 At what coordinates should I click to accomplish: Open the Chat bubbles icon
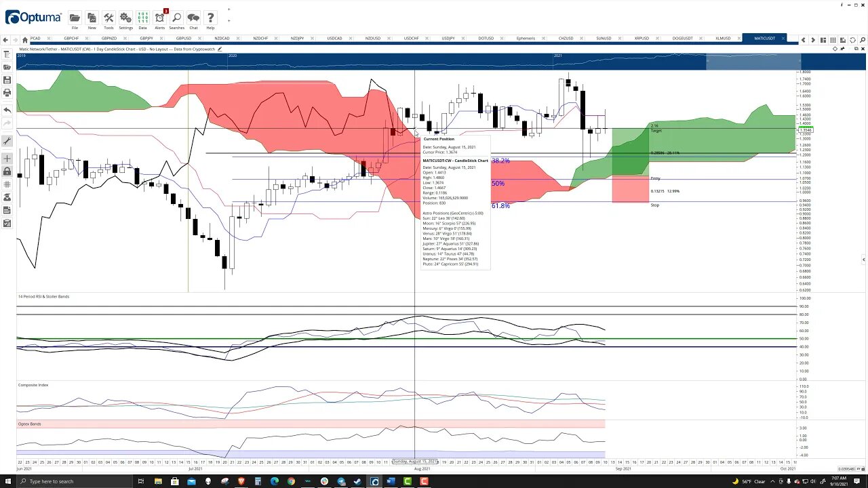point(193,18)
